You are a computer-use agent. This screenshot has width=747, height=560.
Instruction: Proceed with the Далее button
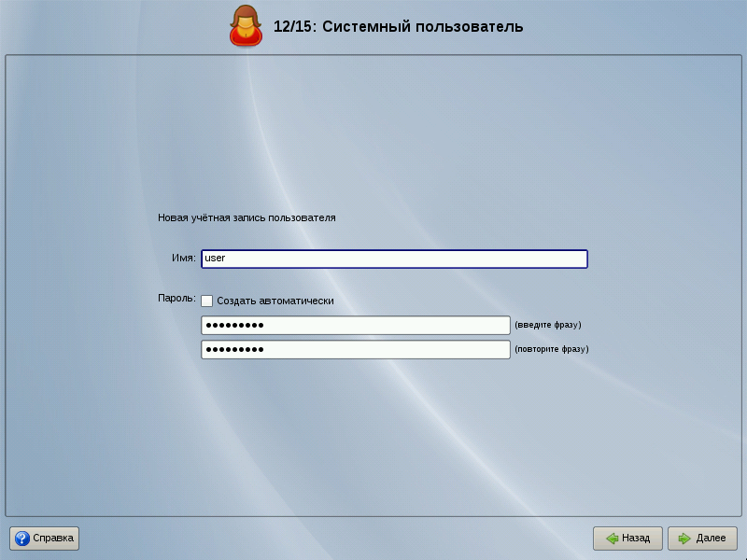[702, 539]
